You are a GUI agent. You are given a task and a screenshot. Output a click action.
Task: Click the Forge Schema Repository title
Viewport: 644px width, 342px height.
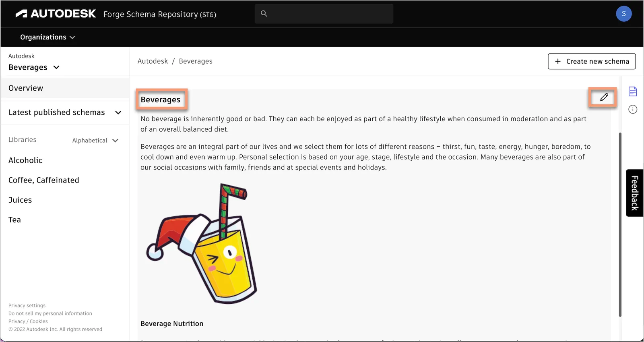point(160,14)
